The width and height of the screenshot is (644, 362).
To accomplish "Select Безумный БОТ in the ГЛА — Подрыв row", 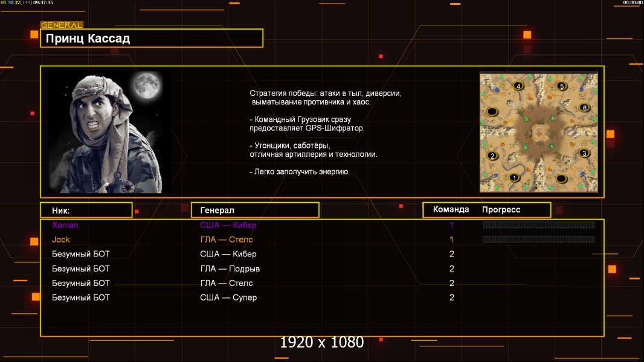I will (81, 268).
